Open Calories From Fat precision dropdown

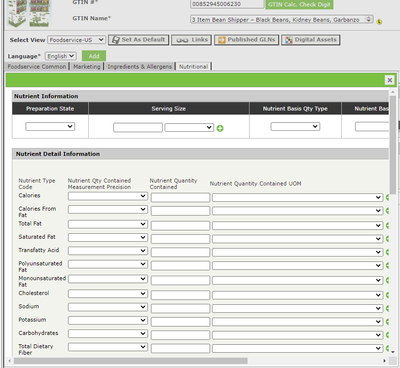[108, 210]
